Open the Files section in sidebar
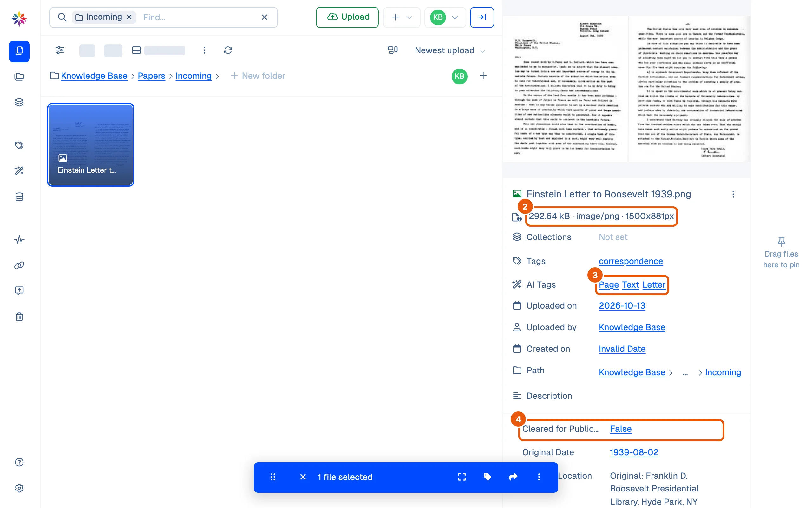This screenshot has width=812, height=508. point(19,51)
